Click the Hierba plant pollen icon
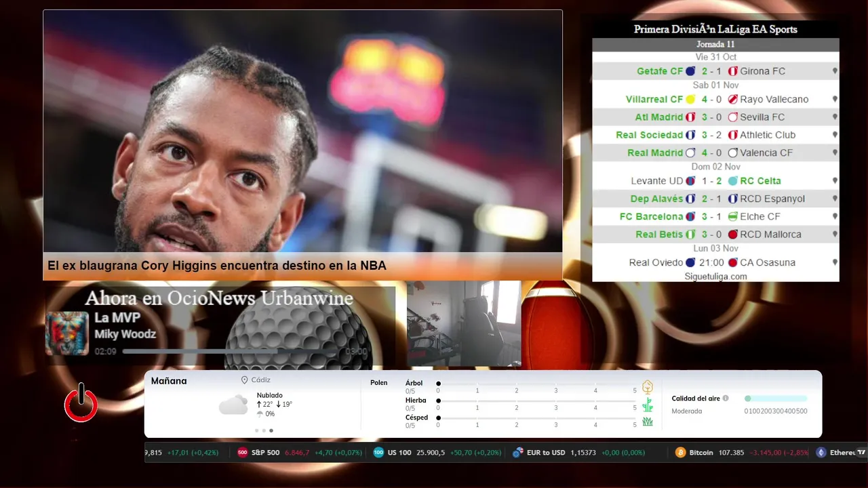Image resolution: width=868 pixels, height=488 pixels. point(648,405)
